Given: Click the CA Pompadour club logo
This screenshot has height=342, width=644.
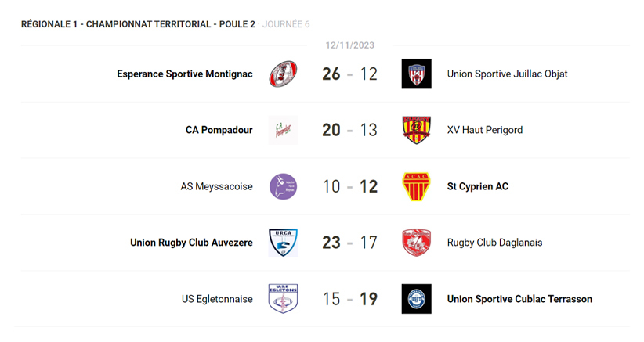Looking at the screenshot, I should click(x=283, y=130).
